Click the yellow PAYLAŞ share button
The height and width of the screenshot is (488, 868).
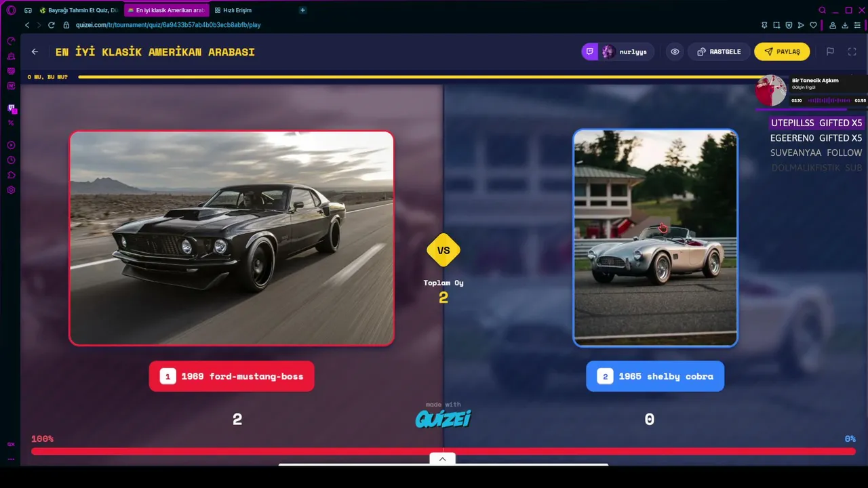point(782,52)
